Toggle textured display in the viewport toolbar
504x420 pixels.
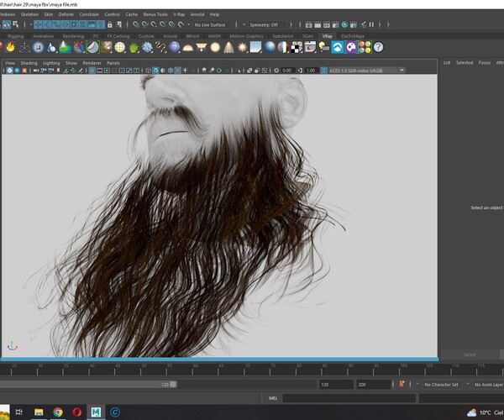(177, 71)
